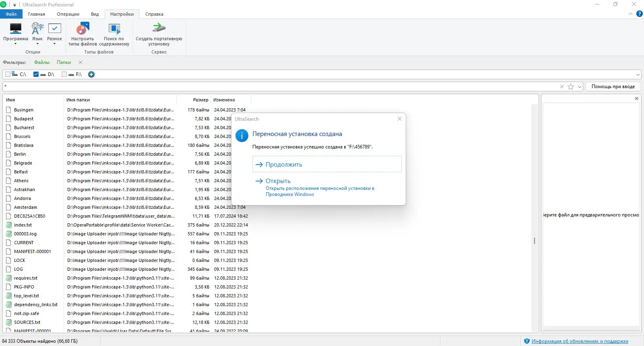Open Информация об обновлениях и поддержке link
644x346 pixels.
tap(580, 341)
